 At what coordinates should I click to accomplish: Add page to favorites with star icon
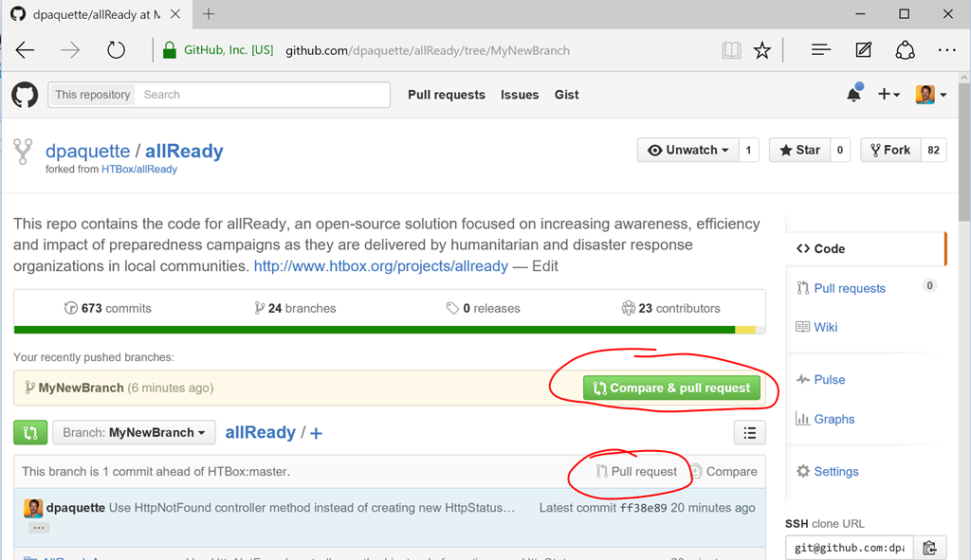point(762,50)
